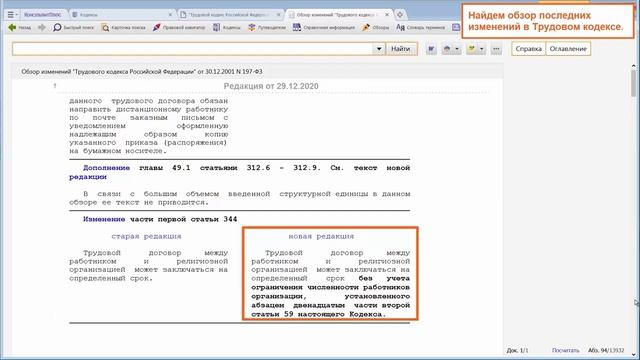Launch Правовой навигатор
This screenshot has width=640, height=360.
179,27
